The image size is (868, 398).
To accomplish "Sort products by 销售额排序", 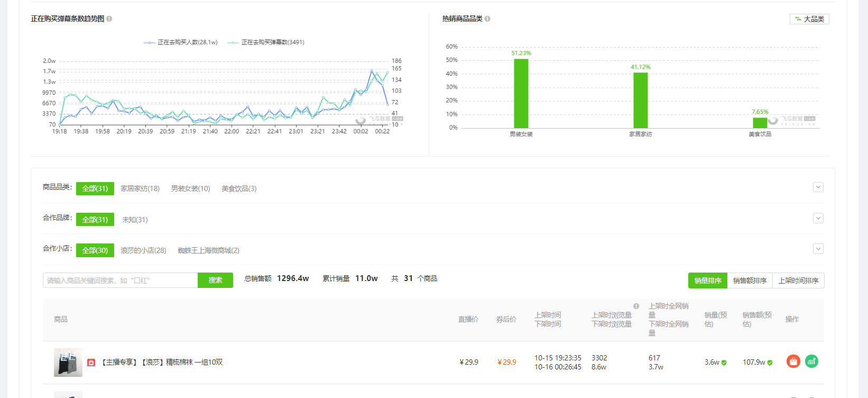I will (x=750, y=281).
